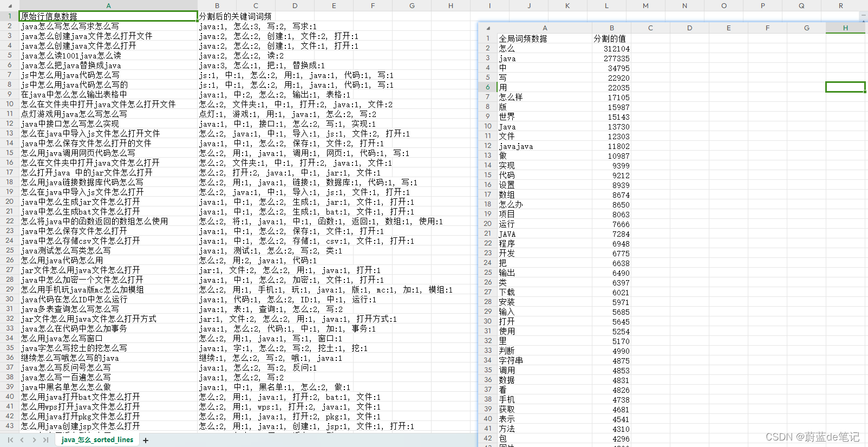This screenshot has width=868, height=447.
Task: Click the cell 'java多表查询怎么写怎么写'
Action: pyautogui.click(x=108, y=309)
